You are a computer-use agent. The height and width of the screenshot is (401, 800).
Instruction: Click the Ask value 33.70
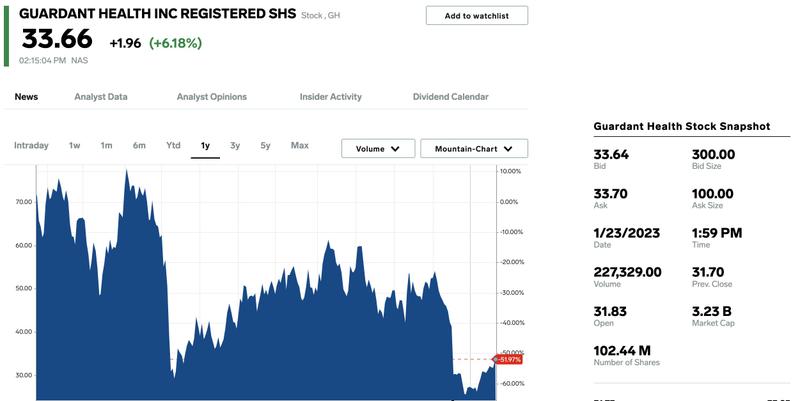click(610, 193)
